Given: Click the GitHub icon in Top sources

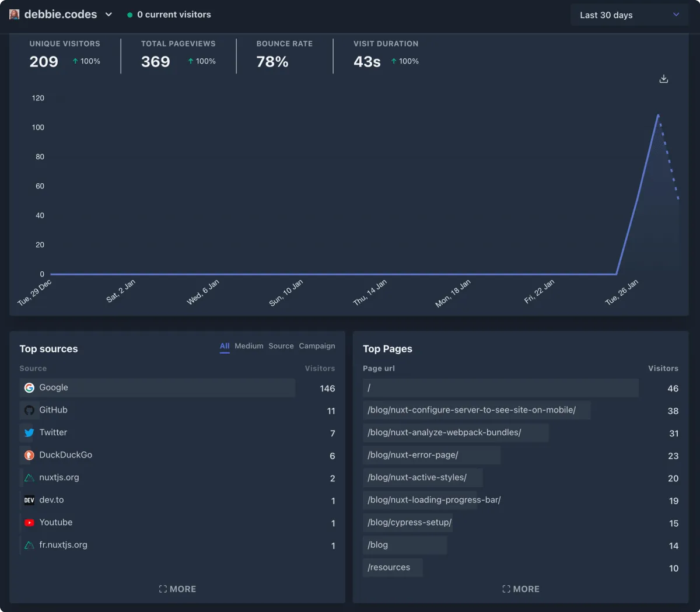Looking at the screenshot, I should click(29, 410).
